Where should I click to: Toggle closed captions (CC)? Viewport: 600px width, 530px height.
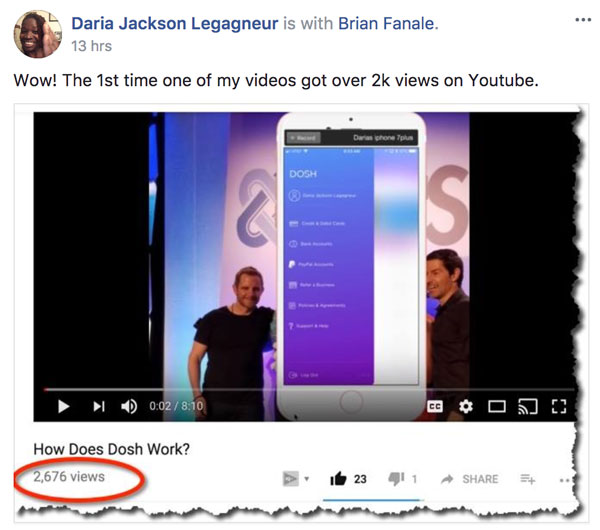coord(435,406)
